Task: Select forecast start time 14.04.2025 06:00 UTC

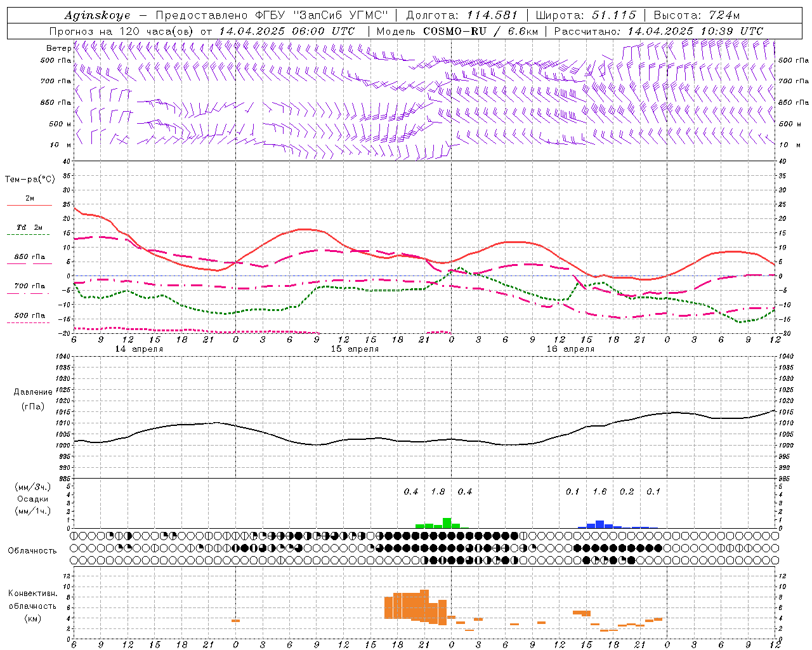Action: point(287,31)
